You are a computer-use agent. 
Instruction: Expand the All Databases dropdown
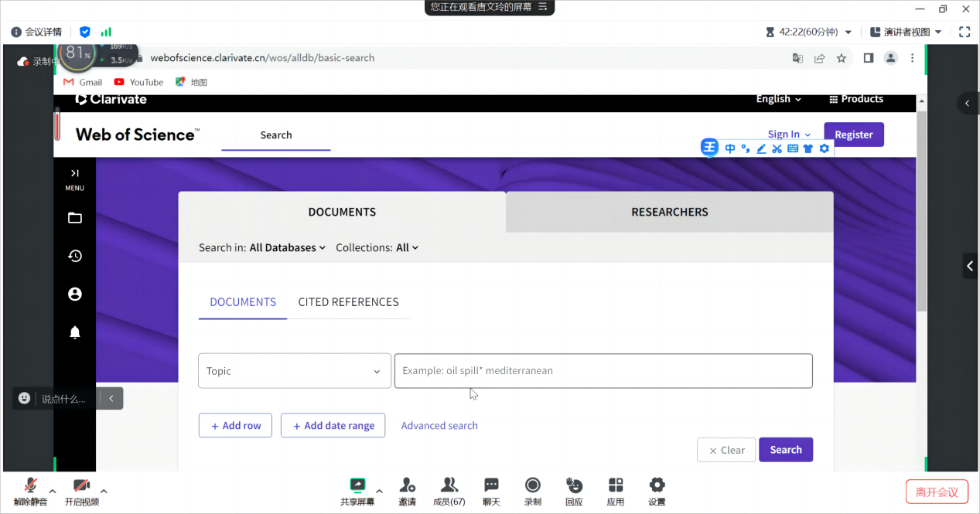coord(287,248)
